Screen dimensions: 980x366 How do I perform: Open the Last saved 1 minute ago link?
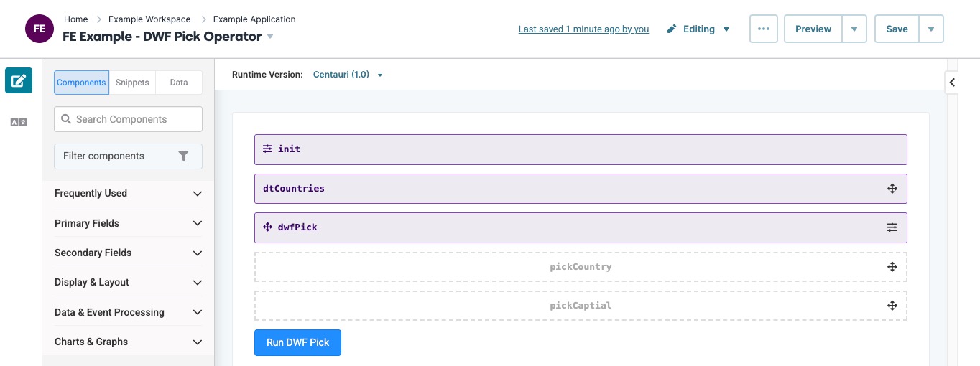[583, 29]
